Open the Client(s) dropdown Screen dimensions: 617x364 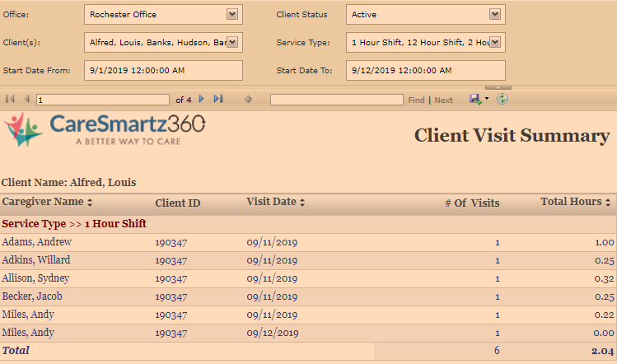232,42
